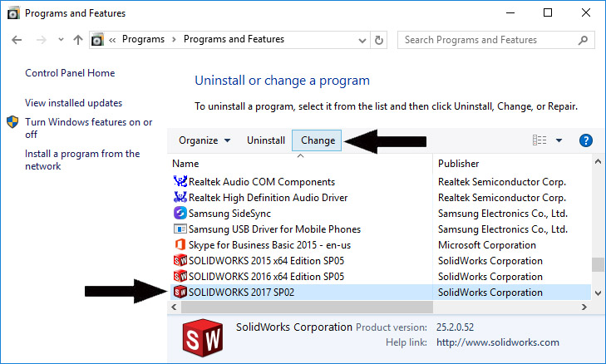Screen dimensions: 606x364
Task: Show hidden breadcrumb levels via double chevron
Action: [112, 40]
